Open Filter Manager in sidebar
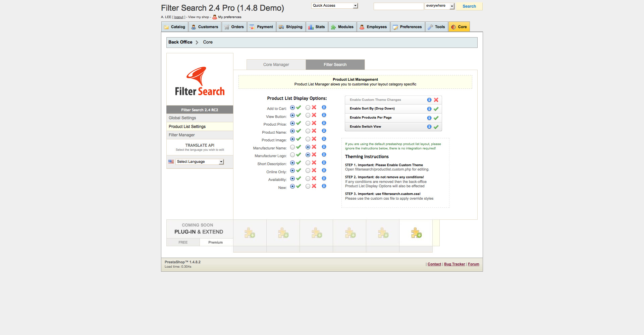Image resolution: width=644 pixels, height=335 pixels. point(200,135)
